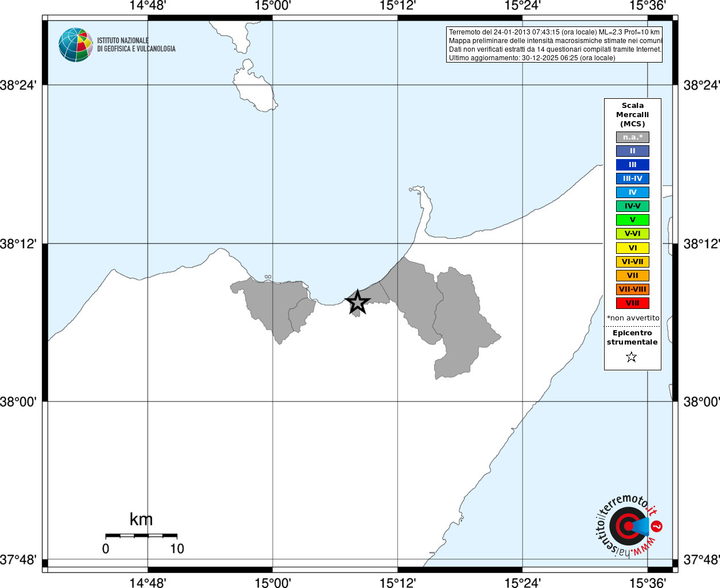Click the epicenter star on the map
The width and height of the screenshot is (720, 588).
coord(358,303)
